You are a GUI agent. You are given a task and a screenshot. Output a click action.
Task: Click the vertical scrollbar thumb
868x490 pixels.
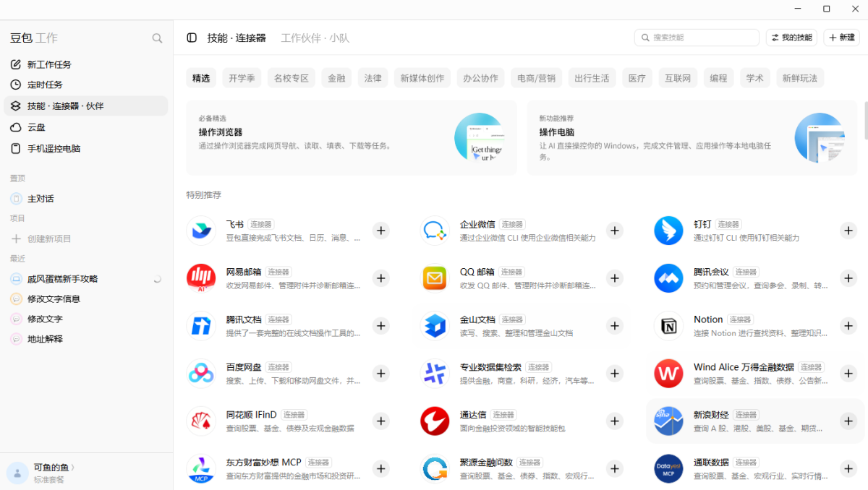(x=866, y=121)
